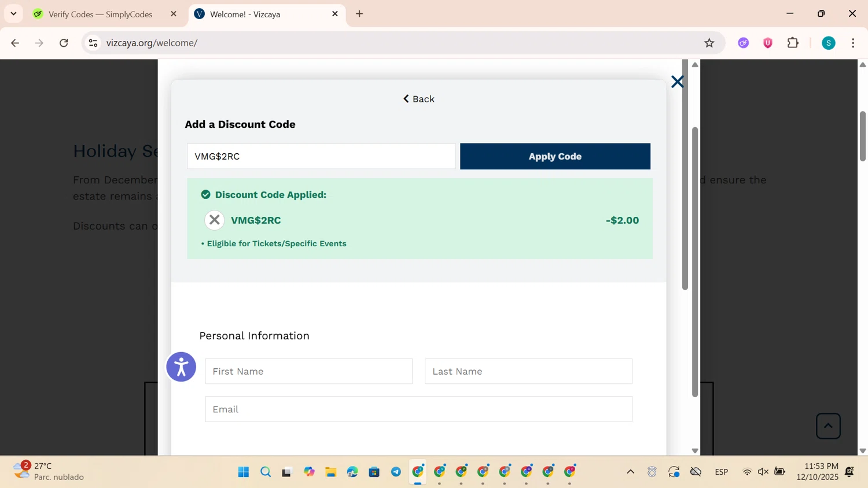Image resolution: width=868 pixels, height=488 pixels.
Task: Open the purple SimplyCodes extension icon
Action: tap(744, 43)
